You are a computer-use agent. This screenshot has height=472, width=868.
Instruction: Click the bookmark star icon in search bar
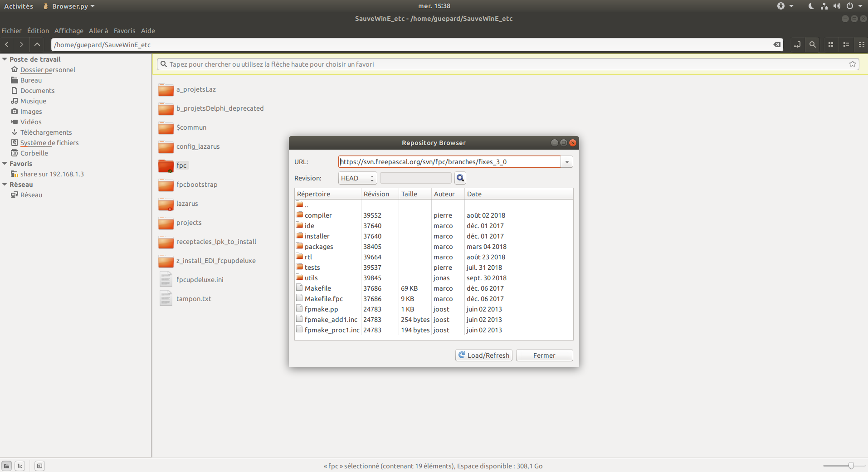853,64
